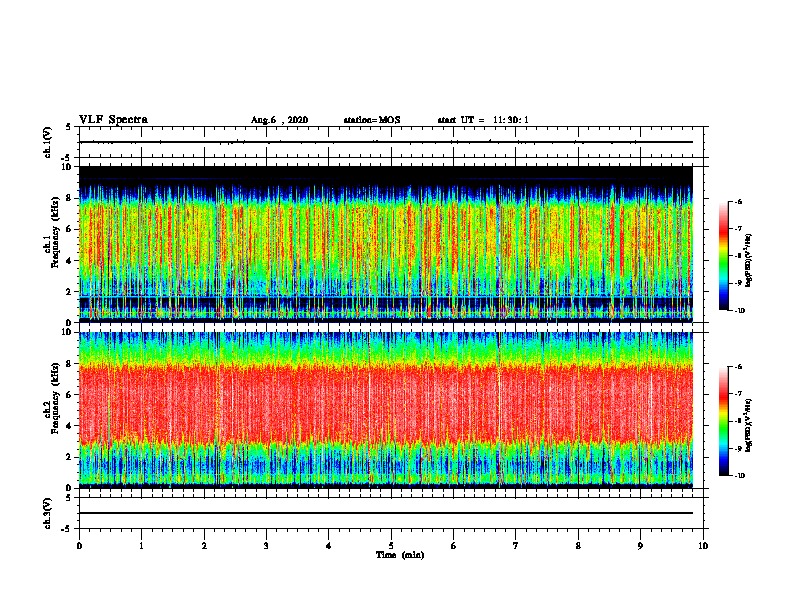This screenshot has height=612, width=792.
Task: Click the "Time (min)" axis title
Action: click(400, 555)
